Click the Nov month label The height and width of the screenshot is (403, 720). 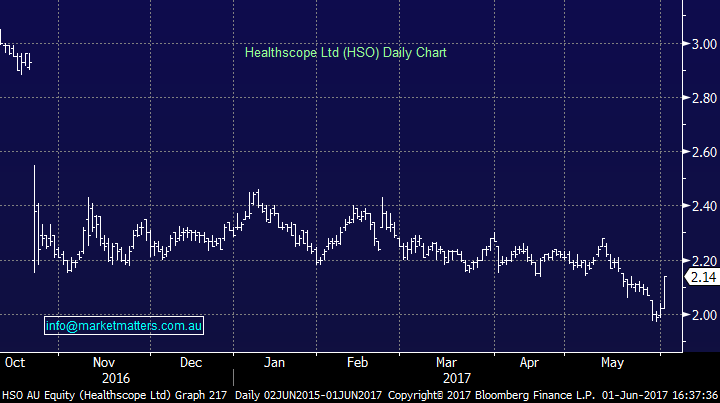tap(104, 363)
